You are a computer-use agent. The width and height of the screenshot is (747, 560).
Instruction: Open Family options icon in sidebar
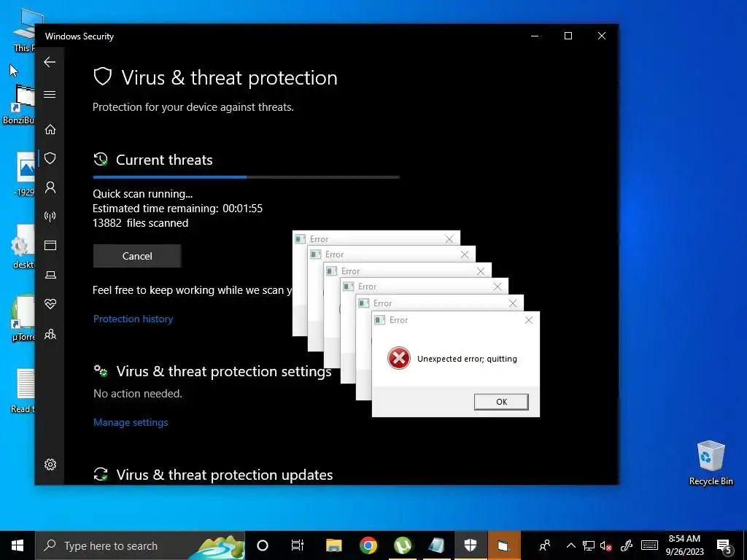tap(50, 334)
